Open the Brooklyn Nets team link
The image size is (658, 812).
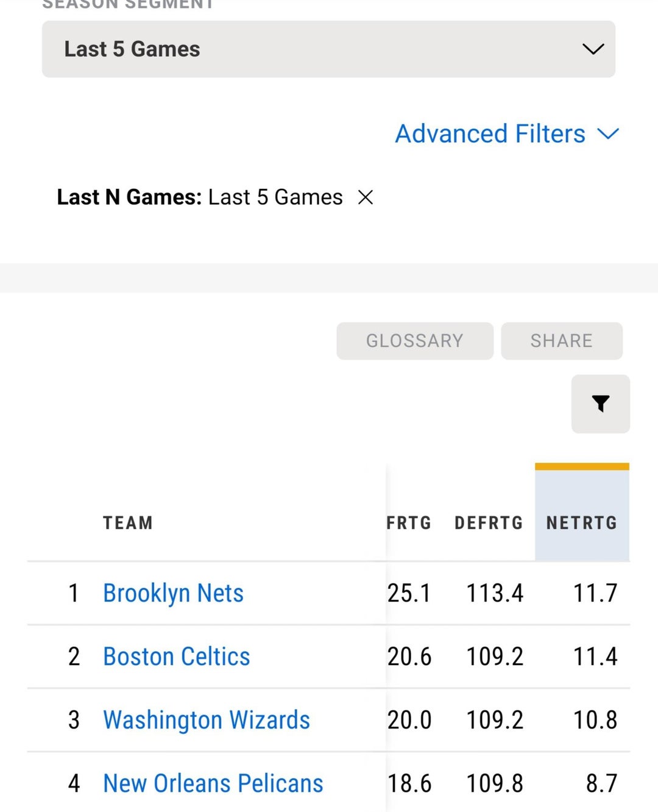tap(173, 593)
